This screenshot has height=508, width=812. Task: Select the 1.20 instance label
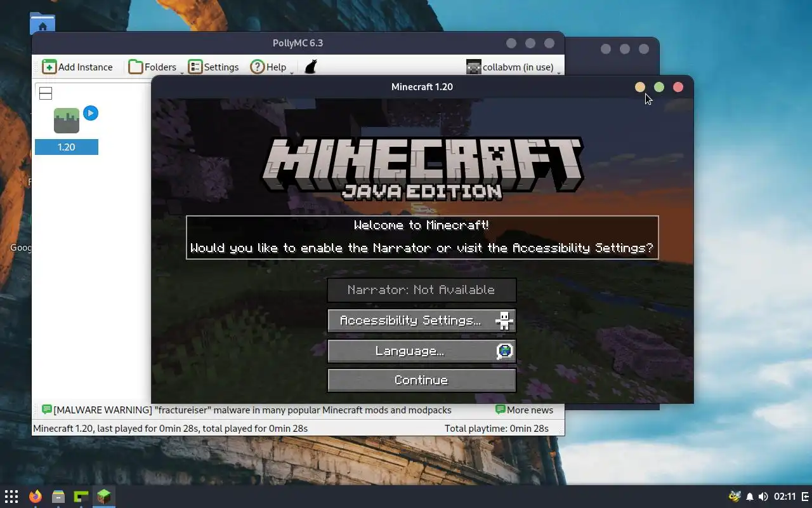66,147
